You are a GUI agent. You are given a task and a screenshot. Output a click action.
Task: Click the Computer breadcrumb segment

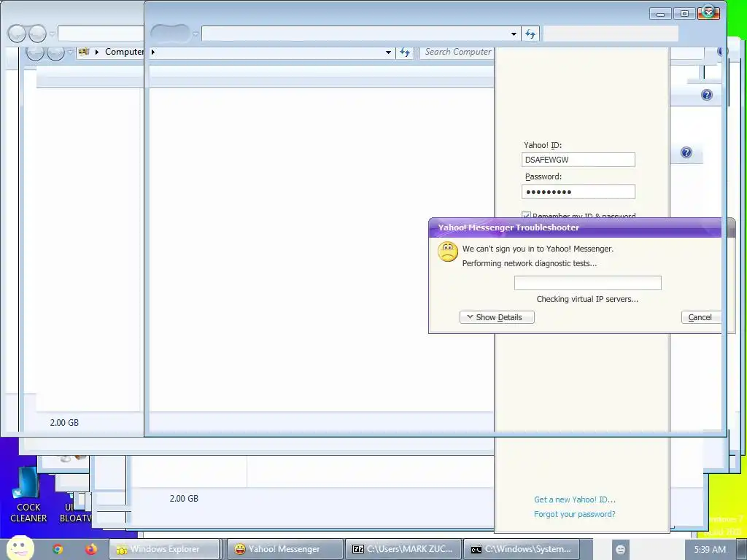(x=124, y=52)
